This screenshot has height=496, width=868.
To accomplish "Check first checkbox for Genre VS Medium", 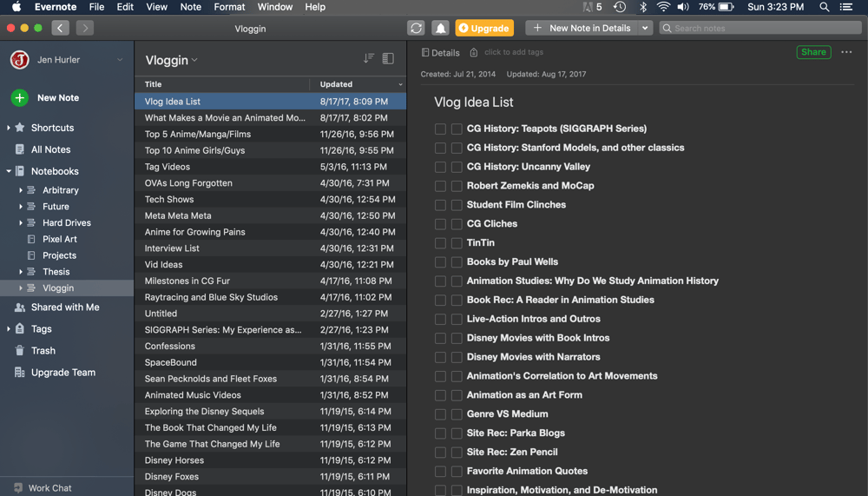I will pyautogui.click(x=440, y=414).
